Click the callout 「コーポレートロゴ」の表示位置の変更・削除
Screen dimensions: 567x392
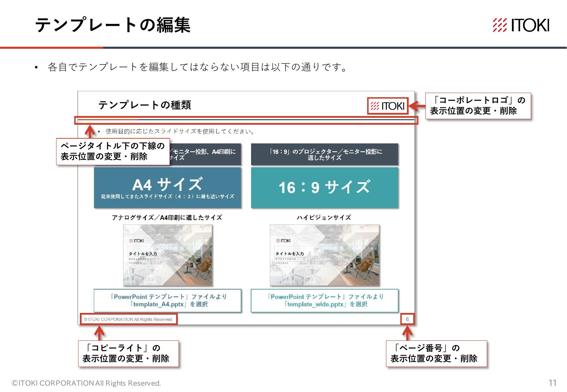click(x=478, y=106)
